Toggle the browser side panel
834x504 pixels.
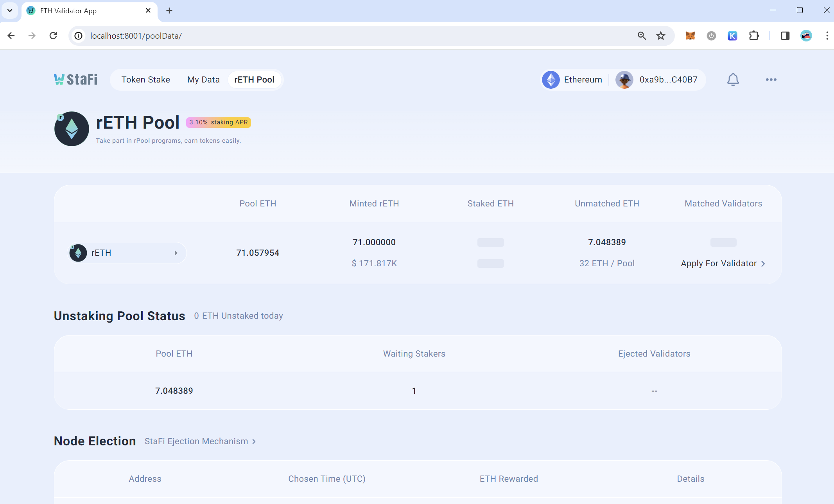[x=785, y=36]
